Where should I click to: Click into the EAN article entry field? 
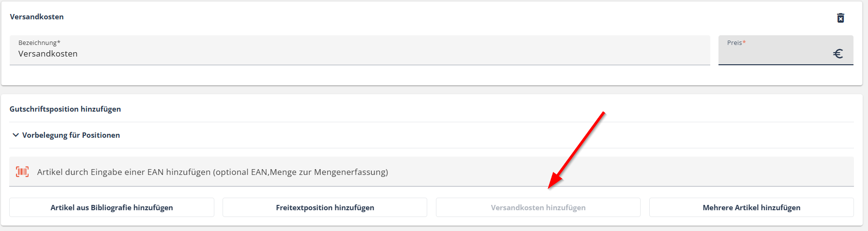[432, 172]
